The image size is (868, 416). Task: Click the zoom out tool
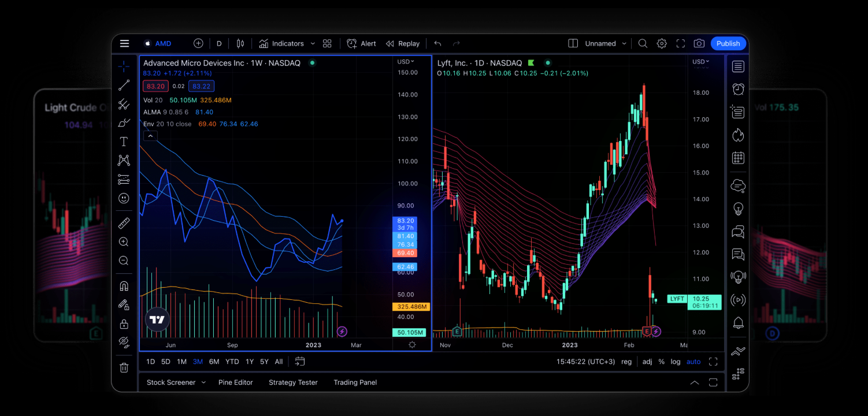point(124,261)
